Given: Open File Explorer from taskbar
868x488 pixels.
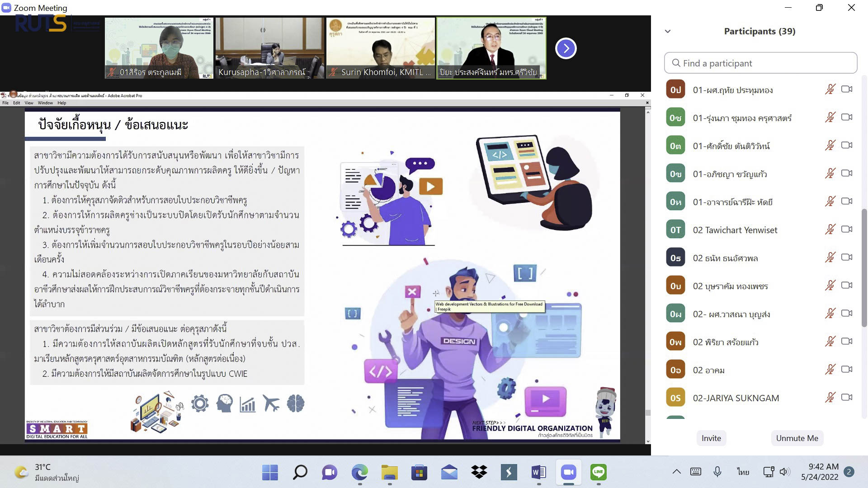Looking at the screenshot, I should 389,473.
